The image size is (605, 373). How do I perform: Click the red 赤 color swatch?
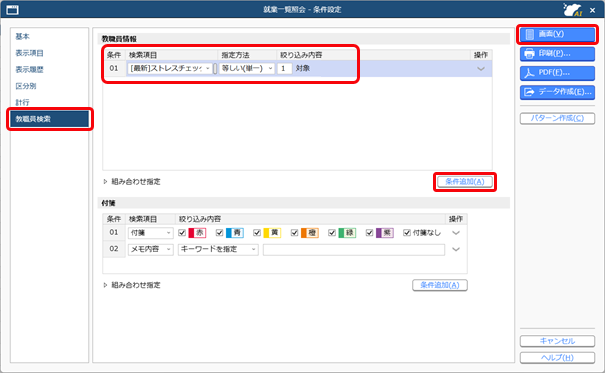click(x=197, y=233)
